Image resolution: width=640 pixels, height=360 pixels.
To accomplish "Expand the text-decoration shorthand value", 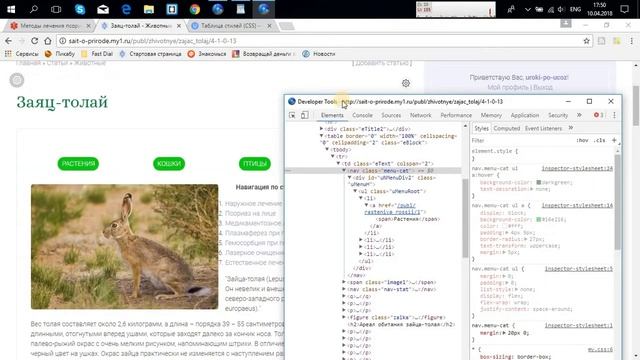I will [531, 189].
